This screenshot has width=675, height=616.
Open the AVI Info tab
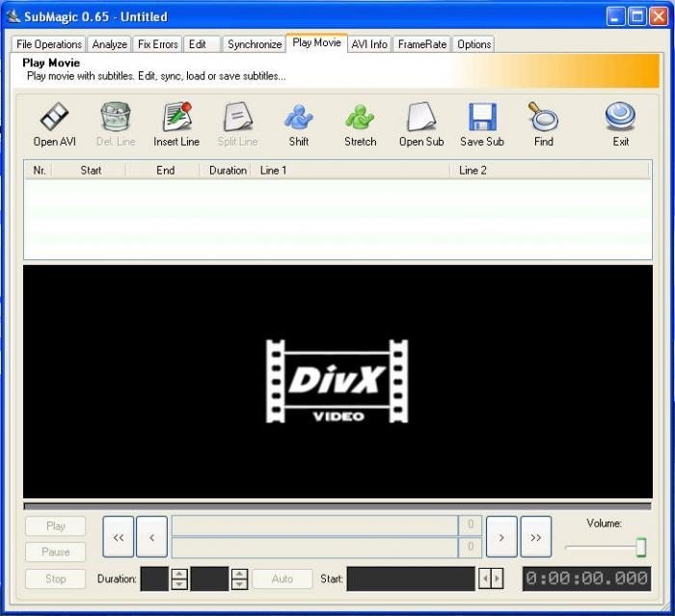pos(369,44)
